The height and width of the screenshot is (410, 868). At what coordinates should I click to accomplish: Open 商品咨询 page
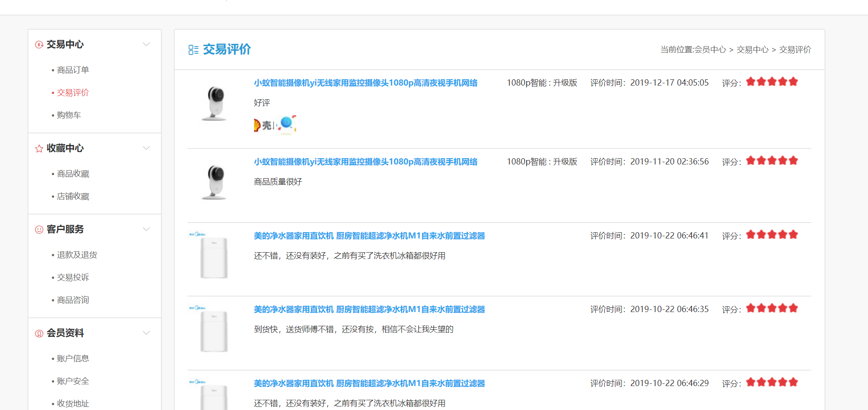click(73, 300)
